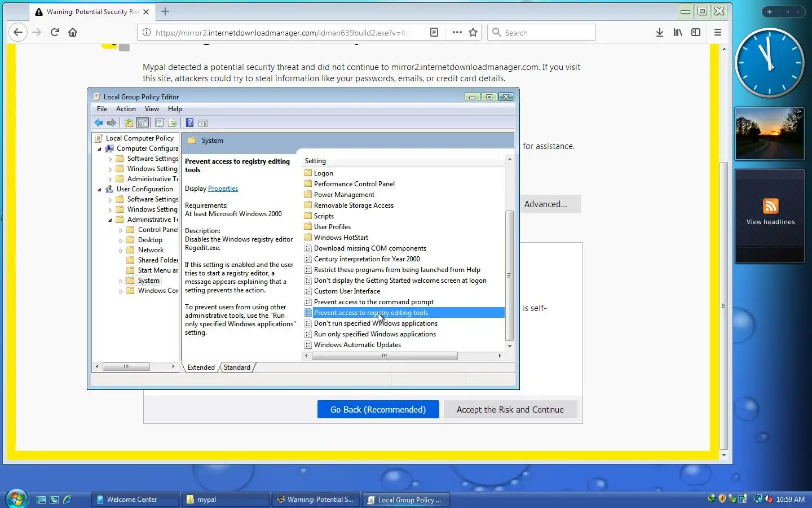Open the Properties link in description pane
The height and width of the screenshot is (508, 812).
click(x=223, y=189)
